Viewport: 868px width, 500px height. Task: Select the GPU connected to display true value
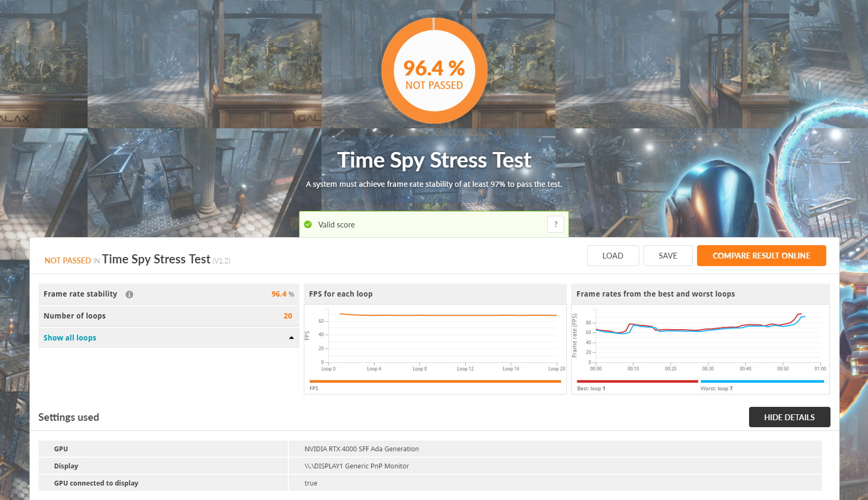311,483
